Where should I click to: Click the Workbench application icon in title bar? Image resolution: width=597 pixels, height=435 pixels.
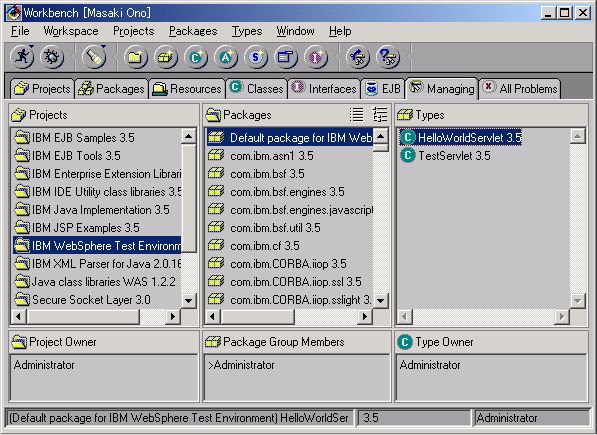coord(13,13)
